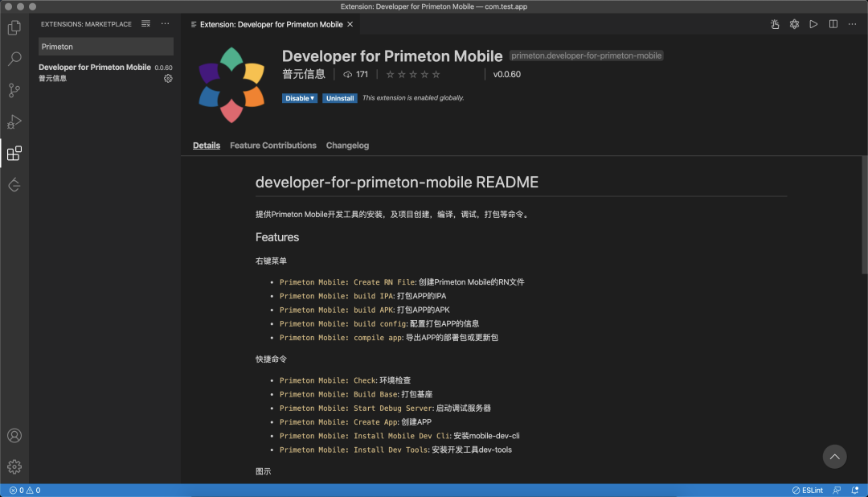Switch to the Feature Contributions tab
868x497 pixels.
[x=273, y=146]
